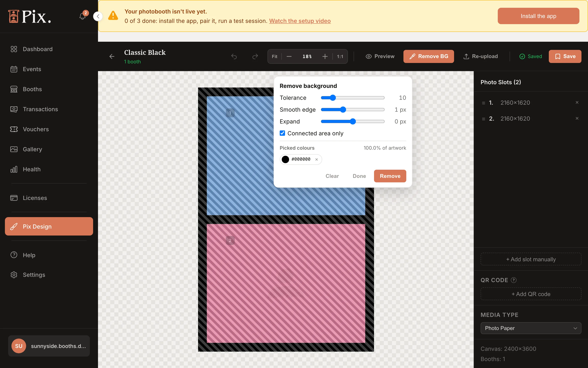Open the notifications bell

point(82,16)
